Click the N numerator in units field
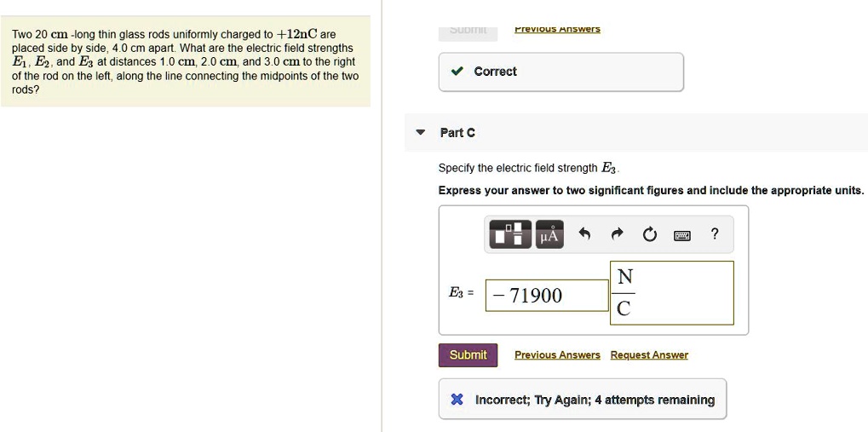The image size is (868, 432). tap(624, 277)
